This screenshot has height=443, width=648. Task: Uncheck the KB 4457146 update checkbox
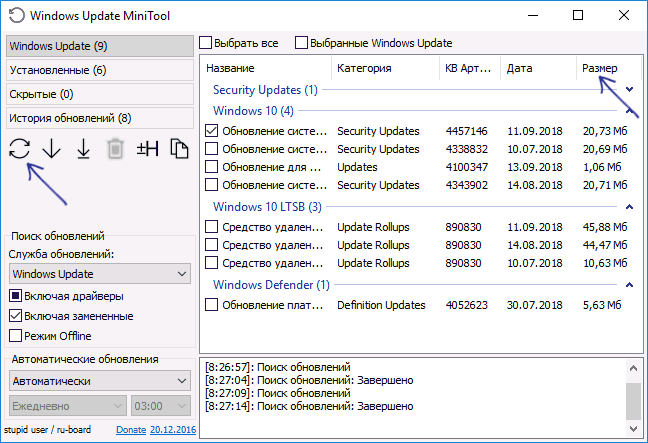tap(212, 131)
